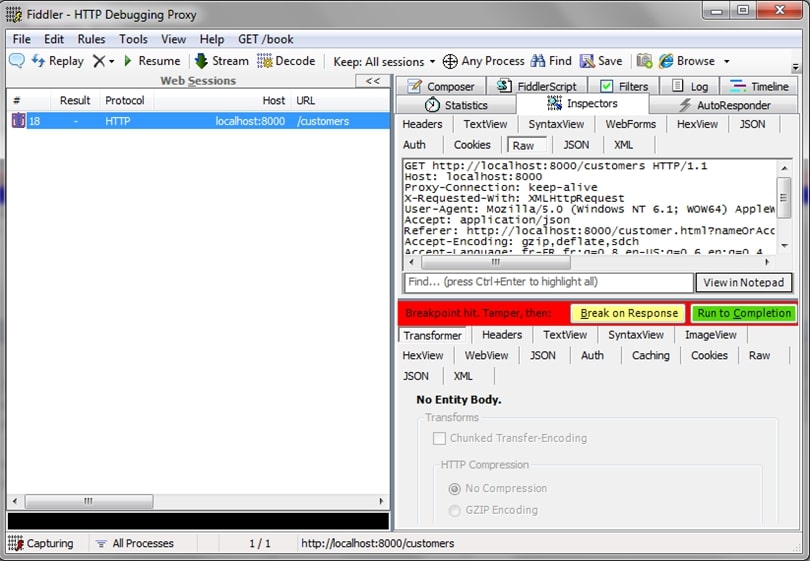Image resolution: width=812 pixels, height=562 pixels.
Task: Switch to the AutoResponder tab
Action: (x=724, y=105)
